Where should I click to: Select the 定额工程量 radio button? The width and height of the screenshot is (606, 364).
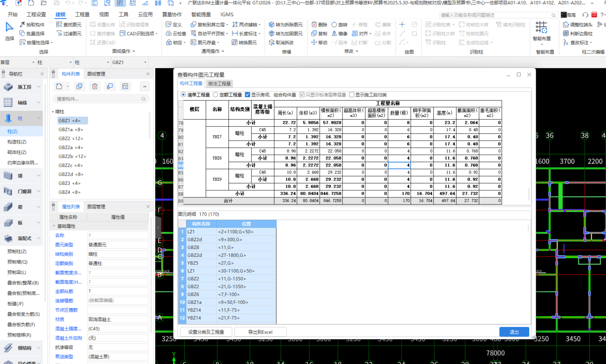pyautogui.click(x=216, y=95)
